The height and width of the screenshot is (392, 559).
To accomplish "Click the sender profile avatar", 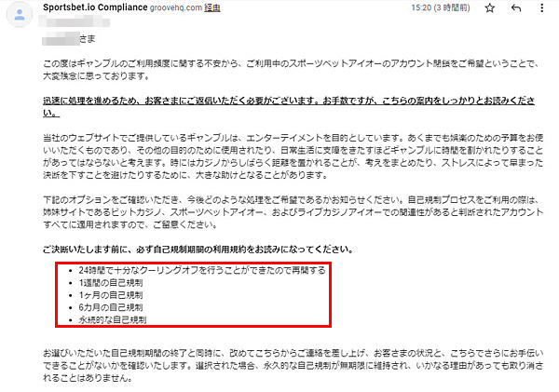I will 20,14.
